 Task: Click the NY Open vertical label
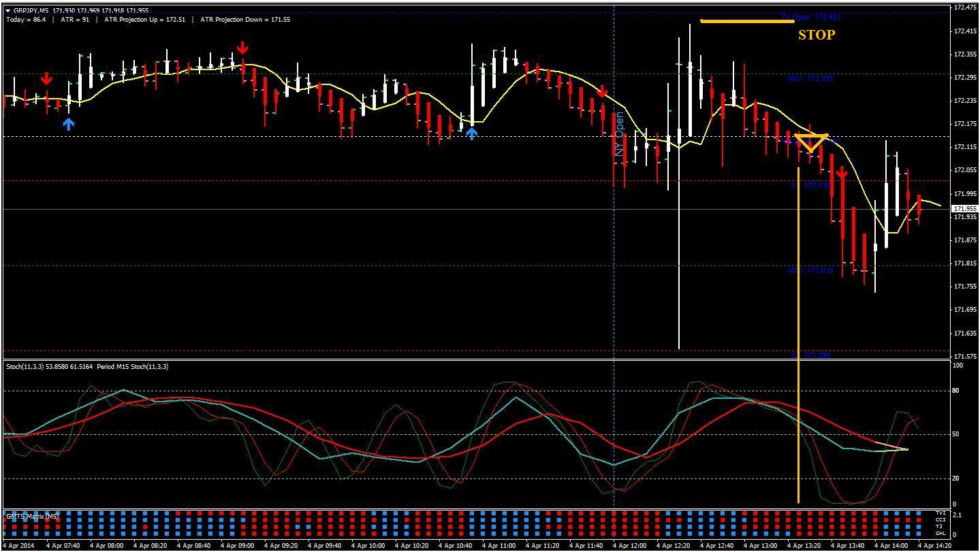620,134
